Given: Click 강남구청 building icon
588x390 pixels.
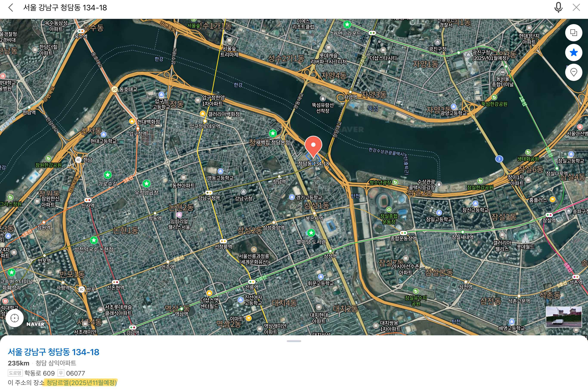Looking at the screenshot, I should [x=243, y=192].
